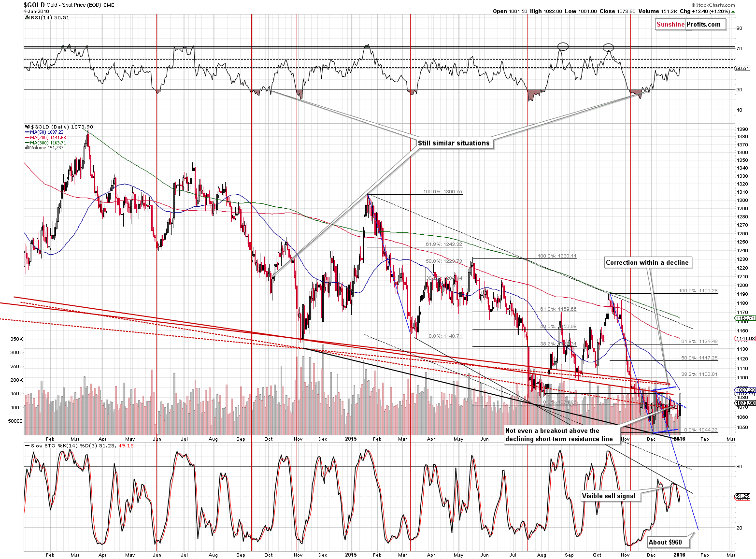Click the 'MA(50) 1087.23' legend text
This screenshot has height=559, width=756.
pyautogui.click(x=47, y=132)
